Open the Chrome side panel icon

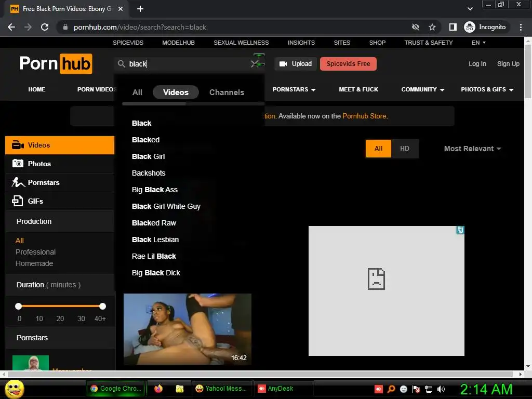point(453,27)
